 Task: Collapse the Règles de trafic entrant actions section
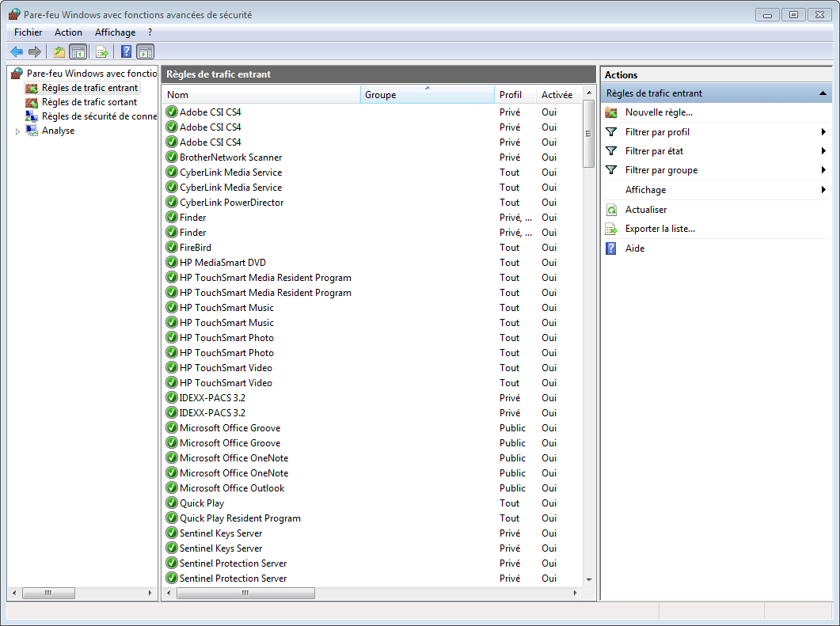tap(823, 93)
